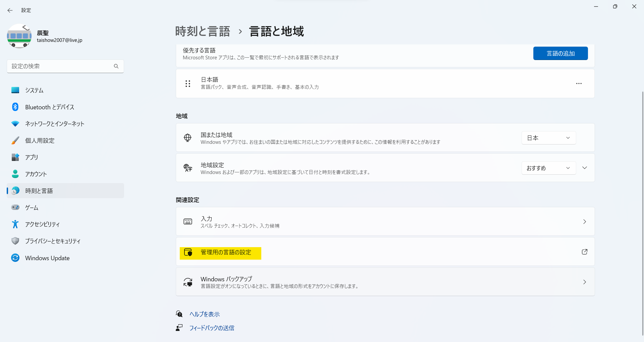Open the 日本語 more options ellipsis
Viewport: 644px width, 342px height.
(x=579, y=83)
